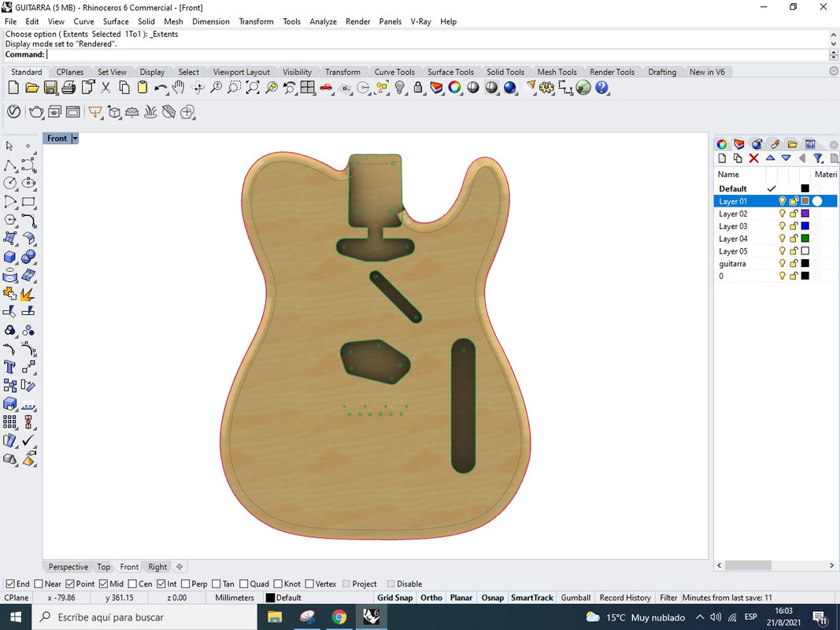Toggle Grid Snap in status bar
The height and width of the screenshot is (630, 840).
click(x=394, y=598)
